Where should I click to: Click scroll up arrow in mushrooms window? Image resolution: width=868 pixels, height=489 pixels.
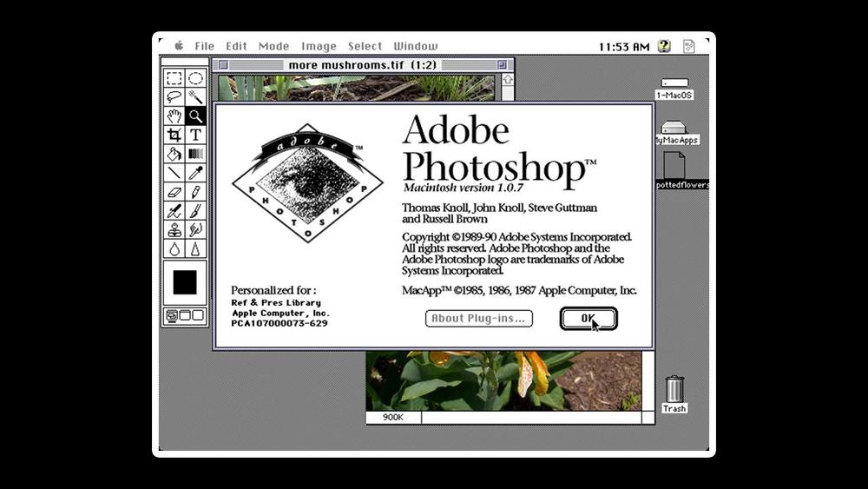[508, 80]
